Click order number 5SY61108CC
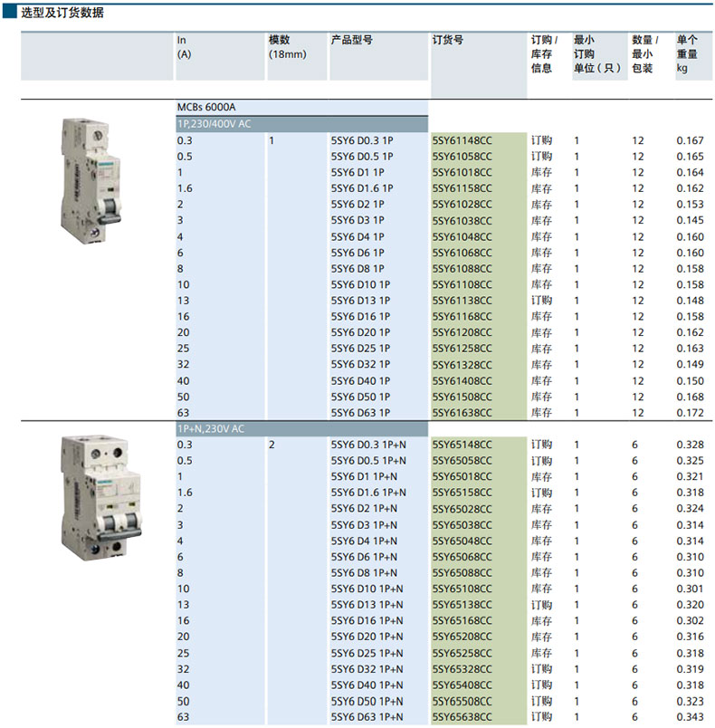This screenshot has height=728, width=715. pos(462,284)
